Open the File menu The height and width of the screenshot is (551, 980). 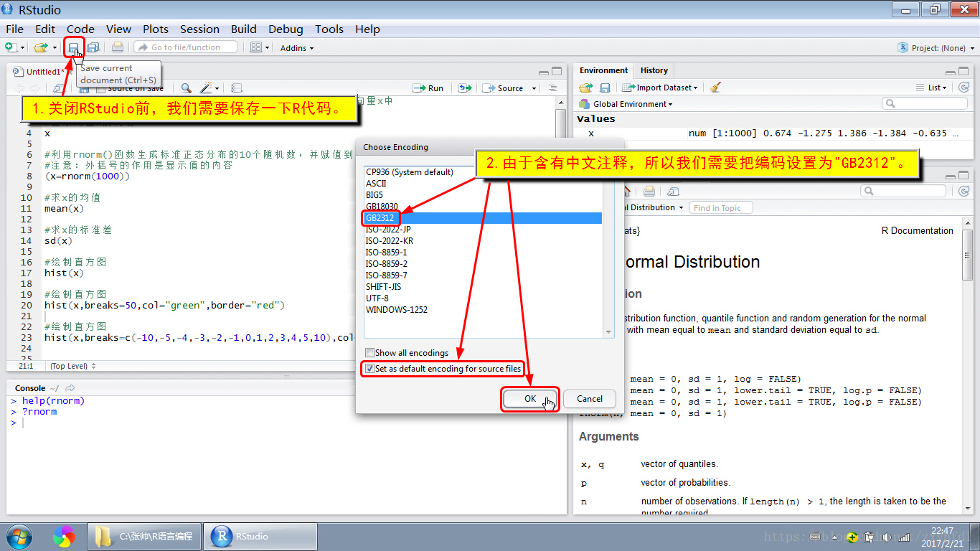tap(14, 29)
